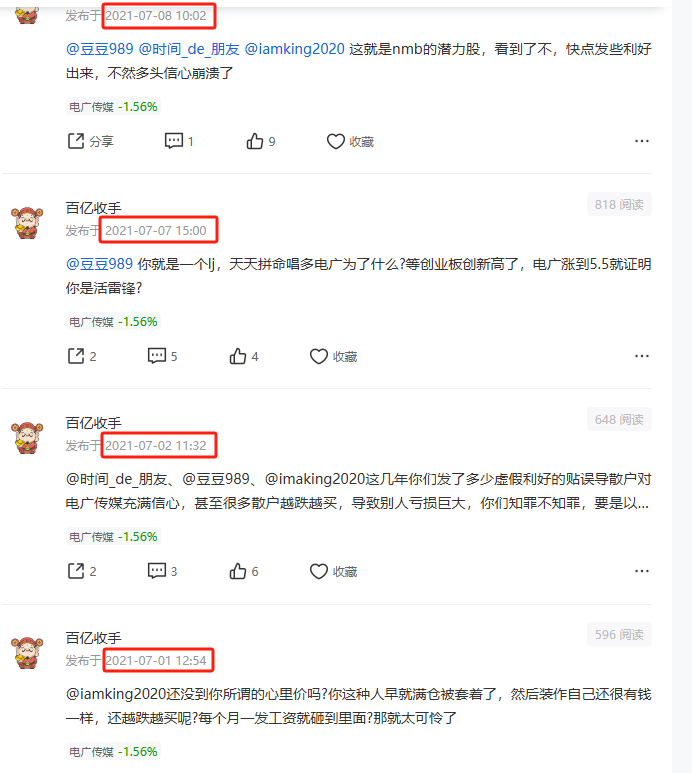Share the 2021-07-02 11:32 post
692x773 pixels.
point(82,571)
